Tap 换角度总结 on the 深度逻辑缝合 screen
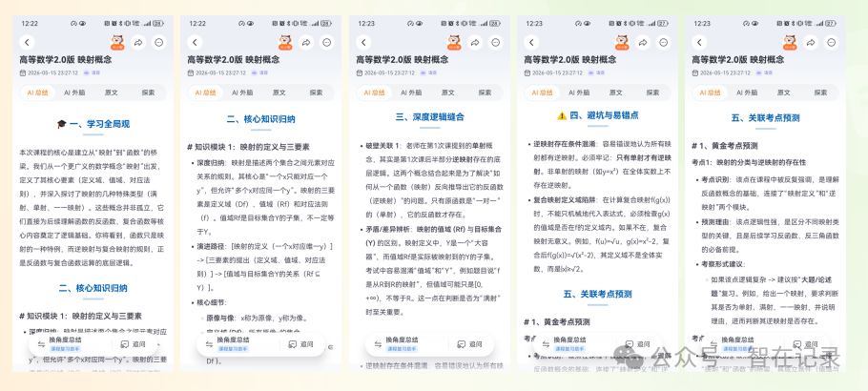 tap(402, 344)
